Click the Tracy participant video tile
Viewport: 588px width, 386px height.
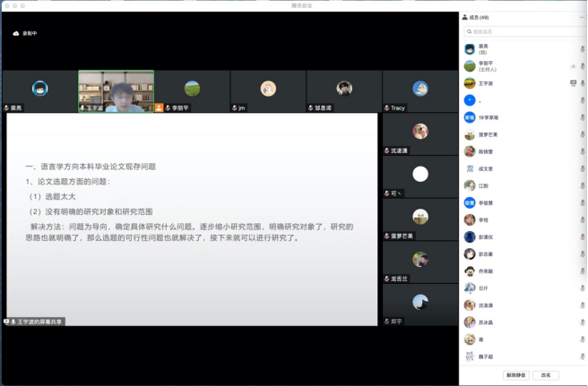[x=419, y=91]
